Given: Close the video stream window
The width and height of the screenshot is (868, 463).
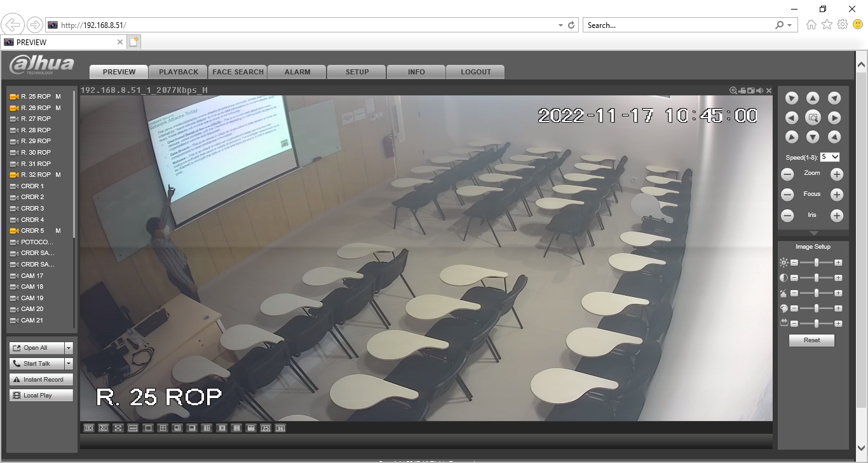Looking at the screenshot, I should click(769, 90).
